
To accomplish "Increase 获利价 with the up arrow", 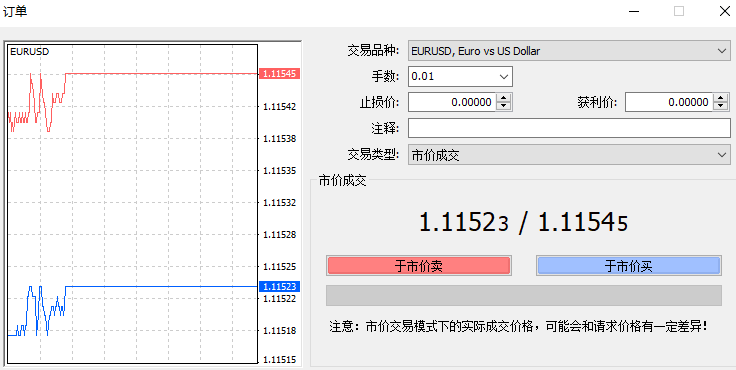I will click(x=721, y=98).
